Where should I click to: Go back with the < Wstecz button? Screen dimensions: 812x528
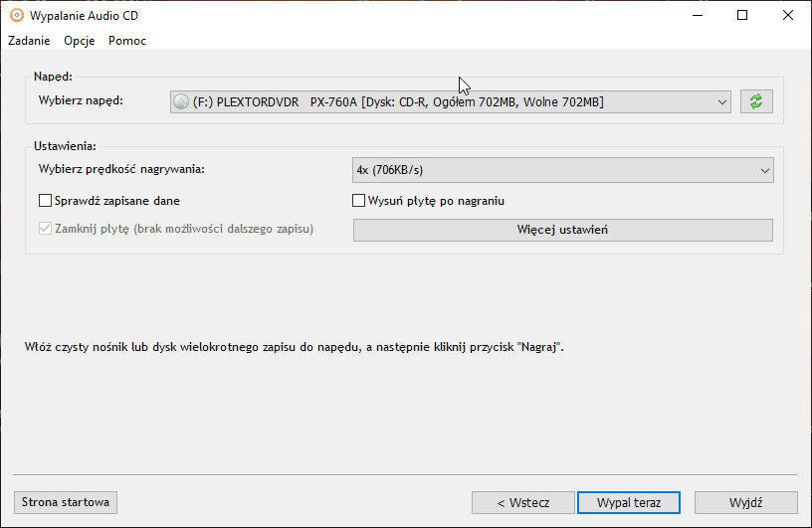523,502
